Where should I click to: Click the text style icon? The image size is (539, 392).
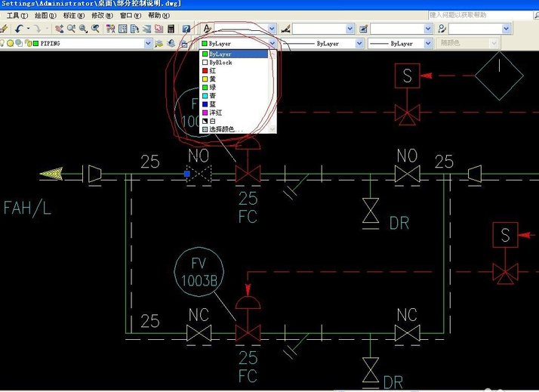pos(207,29)
